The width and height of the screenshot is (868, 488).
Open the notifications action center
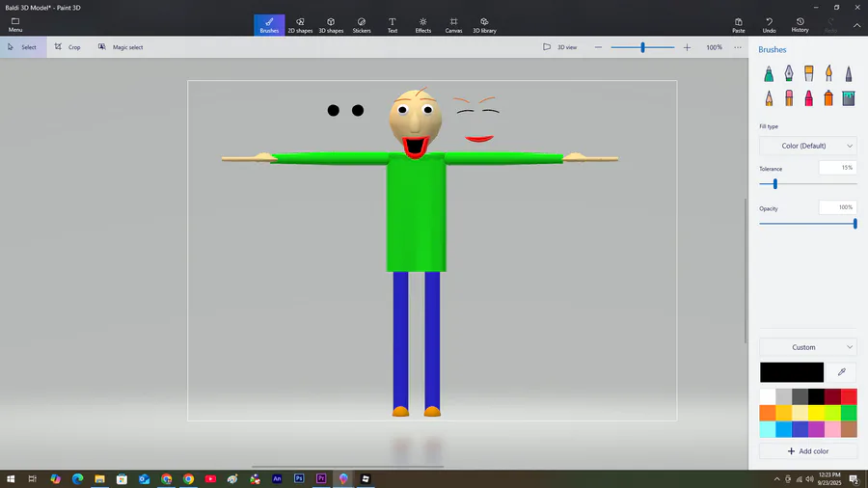click(854, 479)
